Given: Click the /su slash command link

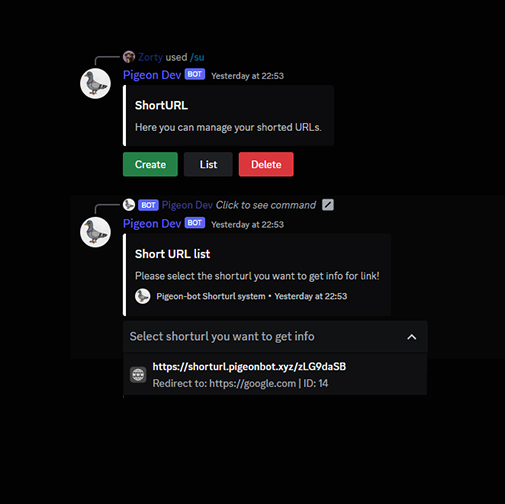Looking at the screenshot, I should pos(197,57).
